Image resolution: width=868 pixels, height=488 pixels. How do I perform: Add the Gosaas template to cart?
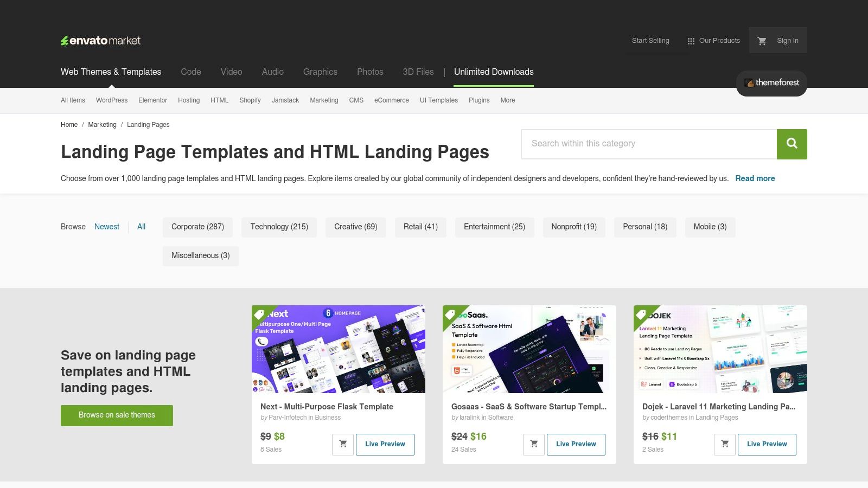(534, 444)
